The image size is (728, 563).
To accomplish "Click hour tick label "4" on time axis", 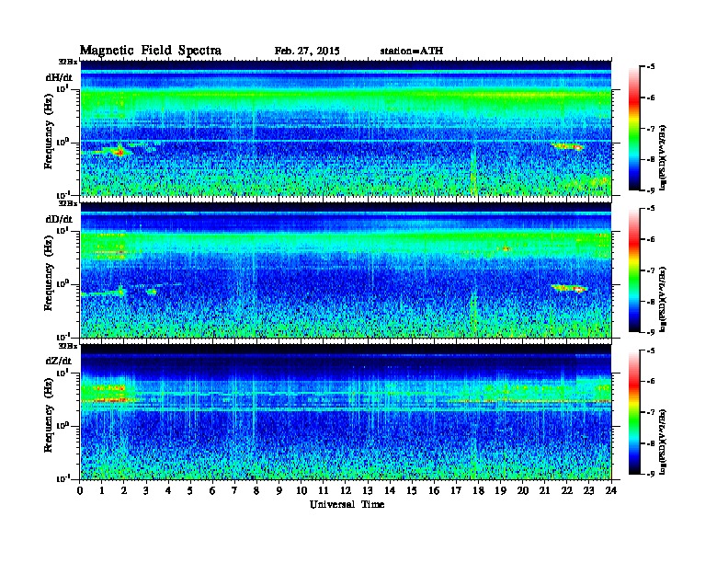I will click(169, 490).
